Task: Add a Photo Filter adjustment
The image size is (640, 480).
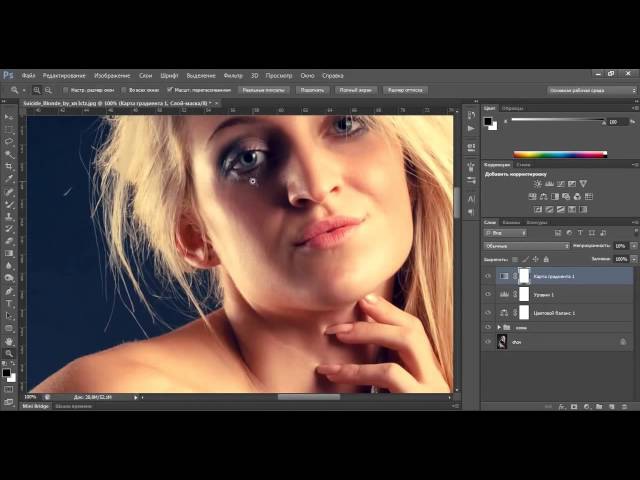Action: (566, 197)
